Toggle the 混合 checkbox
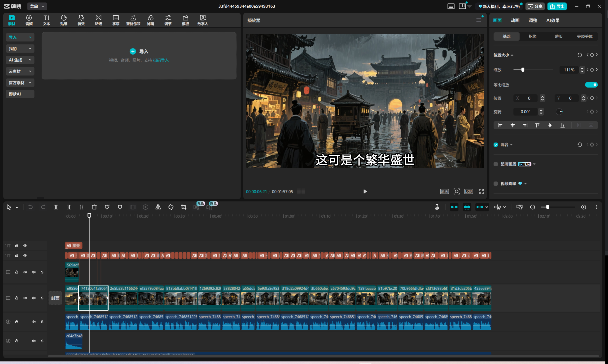608x364 pixels. coord(496,145)
